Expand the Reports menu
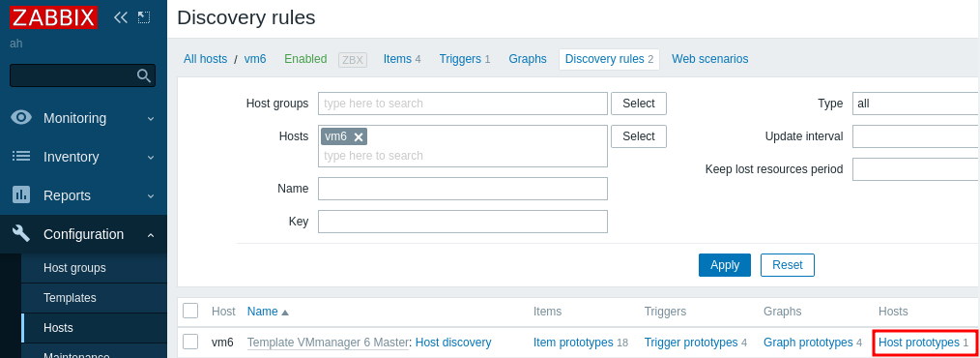Viewport: 980px width, 358px height. (151, 195)
